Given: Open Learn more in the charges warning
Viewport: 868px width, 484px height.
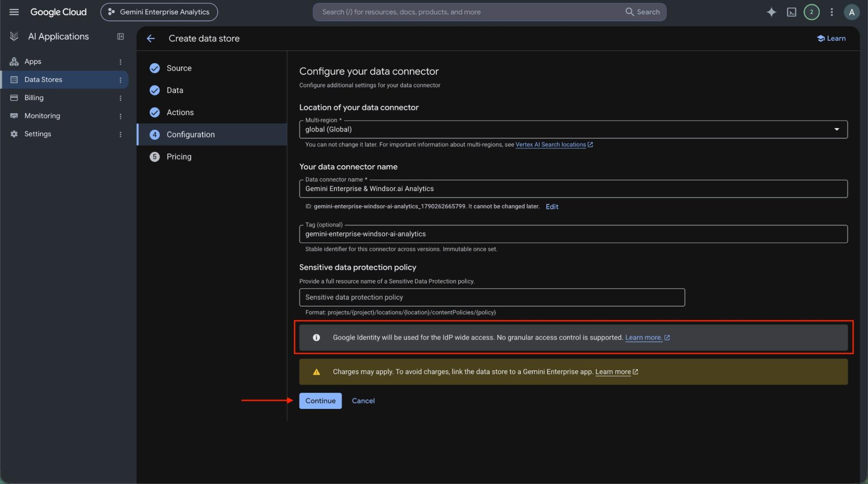Looking at the screenshot, I should coord(616,372).
